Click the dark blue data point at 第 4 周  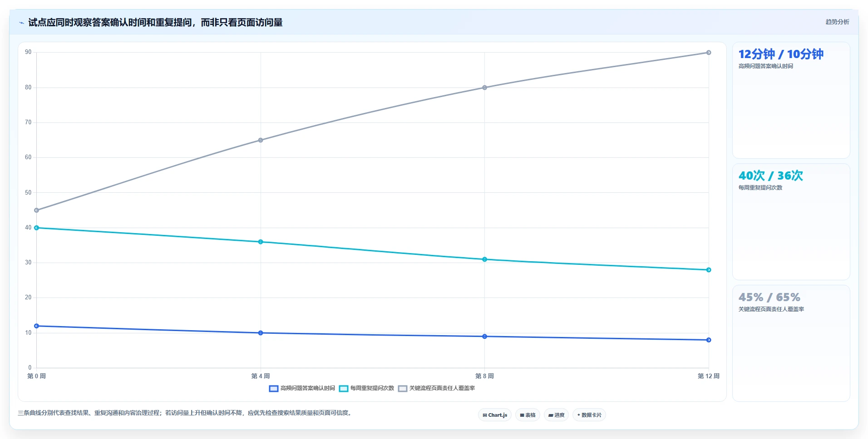[x=261, y=333]
